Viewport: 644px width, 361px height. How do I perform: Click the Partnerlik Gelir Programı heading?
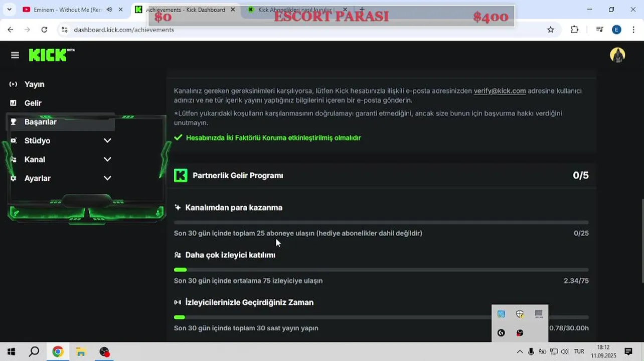tap(238, 175)
